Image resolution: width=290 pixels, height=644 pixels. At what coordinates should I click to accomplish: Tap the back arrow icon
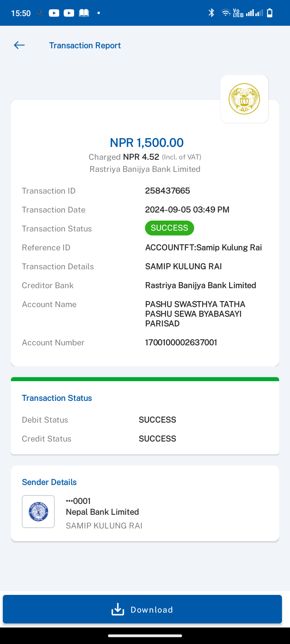coord(19,45)
